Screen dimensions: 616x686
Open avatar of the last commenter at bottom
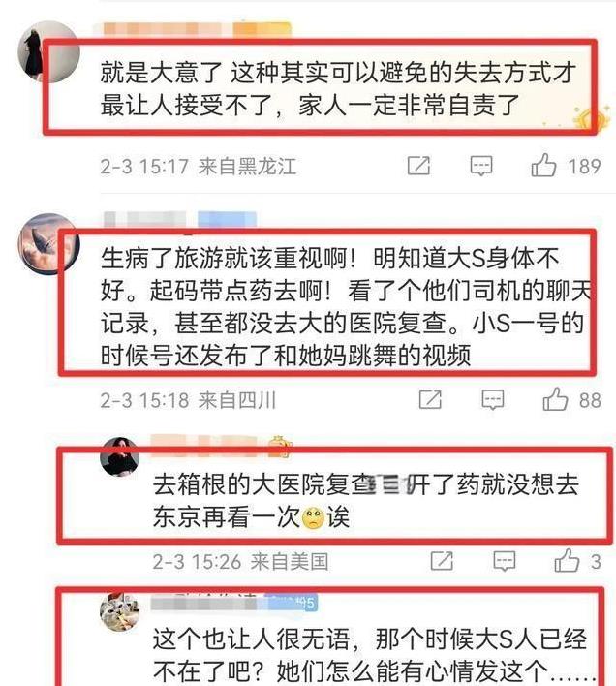(x=120, y=612)
